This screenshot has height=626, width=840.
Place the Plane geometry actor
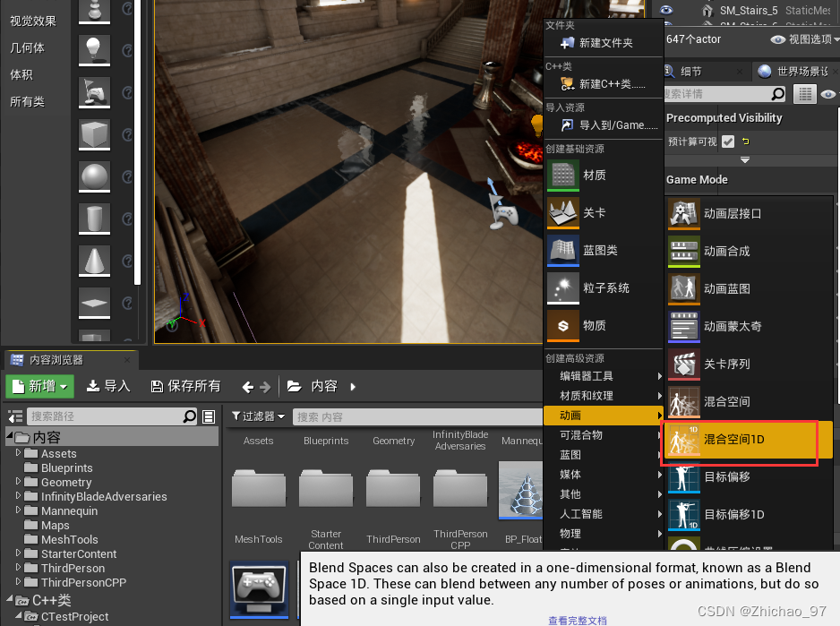[94, 303]
